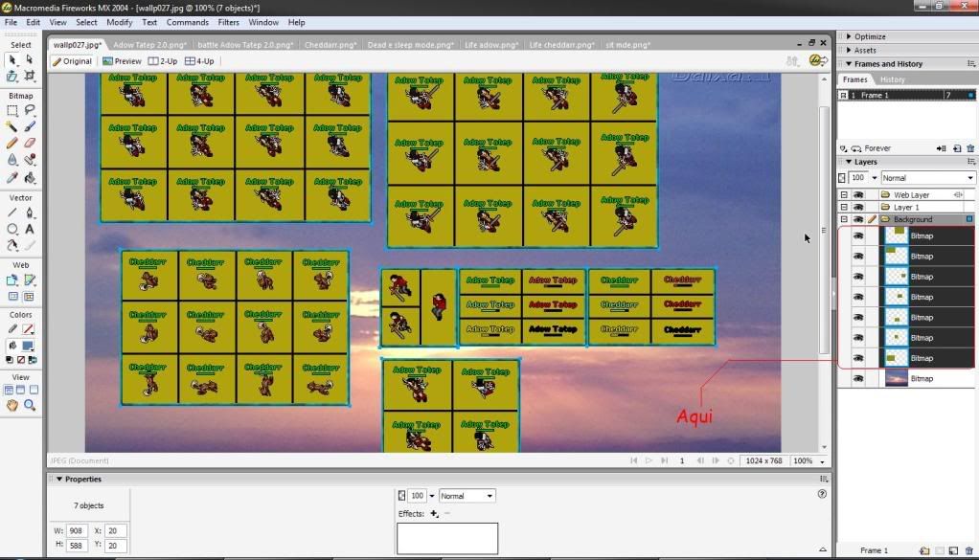Choose the Text tool
Screen dimensions: 979x560
tap(30, 230)
